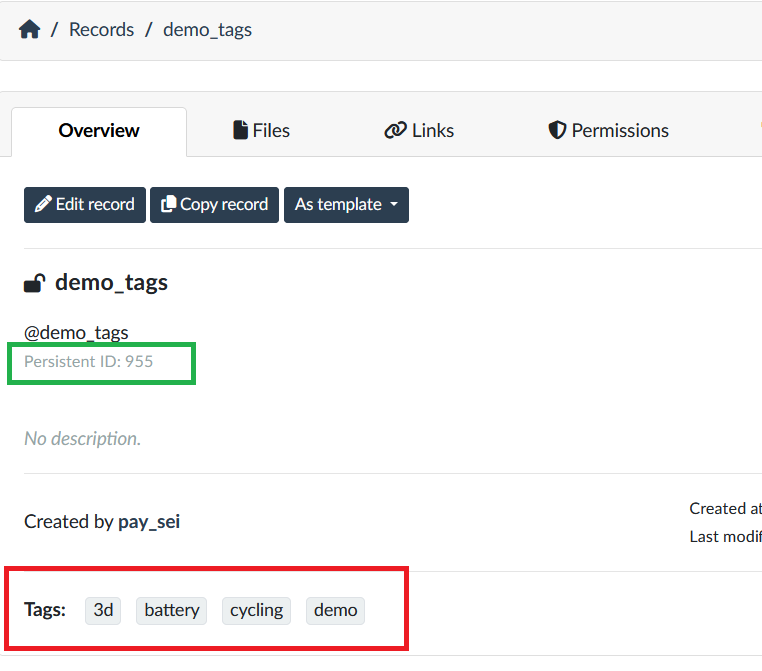Click the Tags: label
This screenshot has height=671, width=762.
pyautogui.click(x=45, y=610)
